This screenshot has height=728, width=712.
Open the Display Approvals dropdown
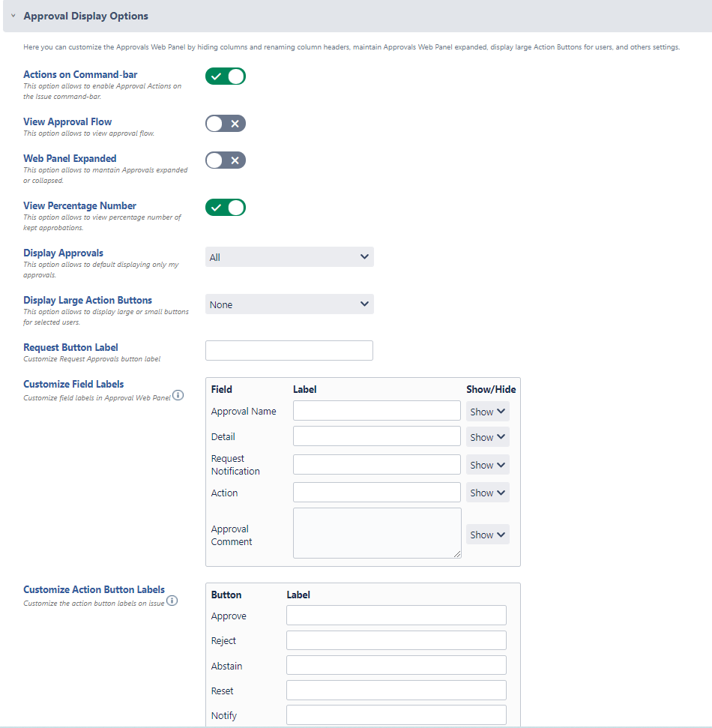coord(289,257)
